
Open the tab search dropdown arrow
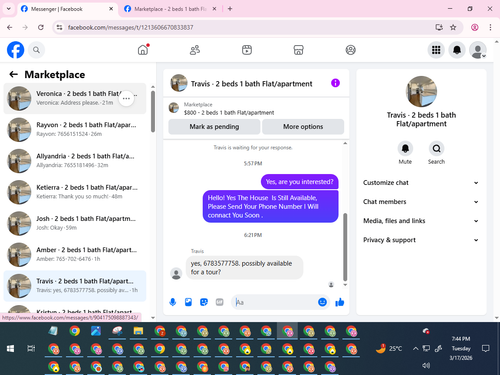tap(9, 9)
